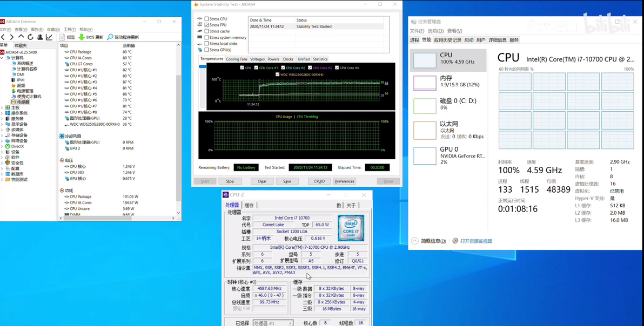Click the 简略信息 collapse arrow in Task Manager
Viewport: 644px width, 326px height.
coord(414,241)
